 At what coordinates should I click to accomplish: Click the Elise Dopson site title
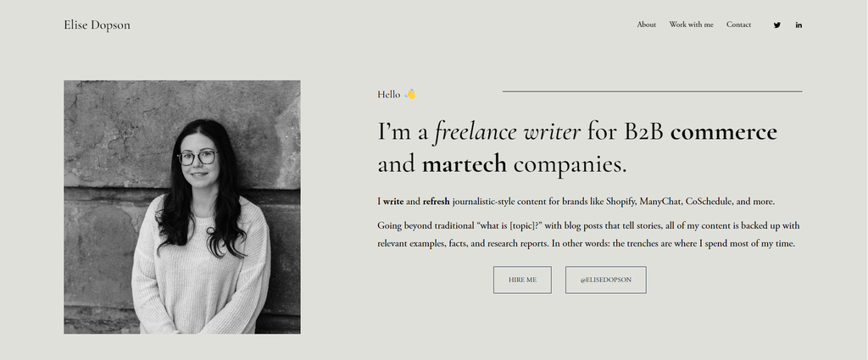pyautogui.click(x=97, y=25)
